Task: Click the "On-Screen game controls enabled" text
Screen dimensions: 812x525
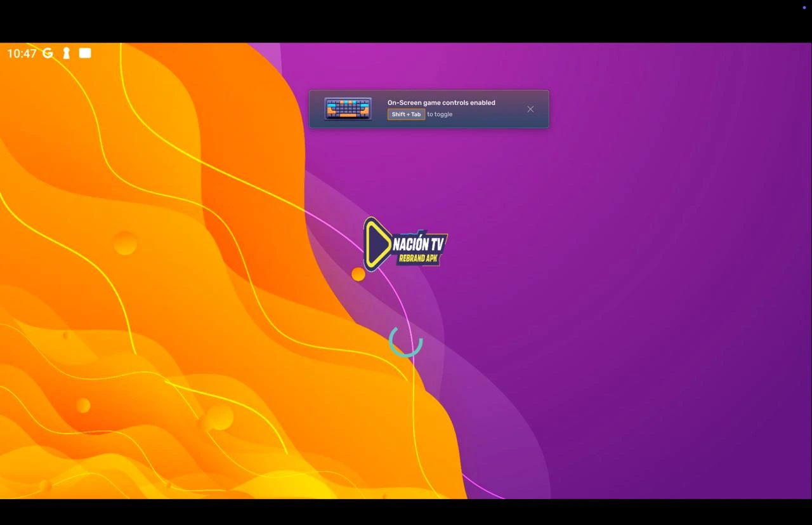Action: [x=442, y=102]
